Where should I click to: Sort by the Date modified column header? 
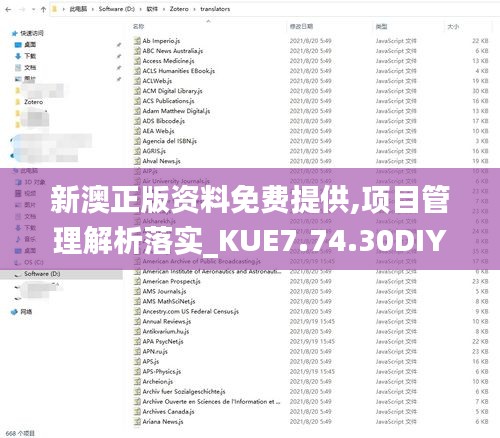coord(301,26)
